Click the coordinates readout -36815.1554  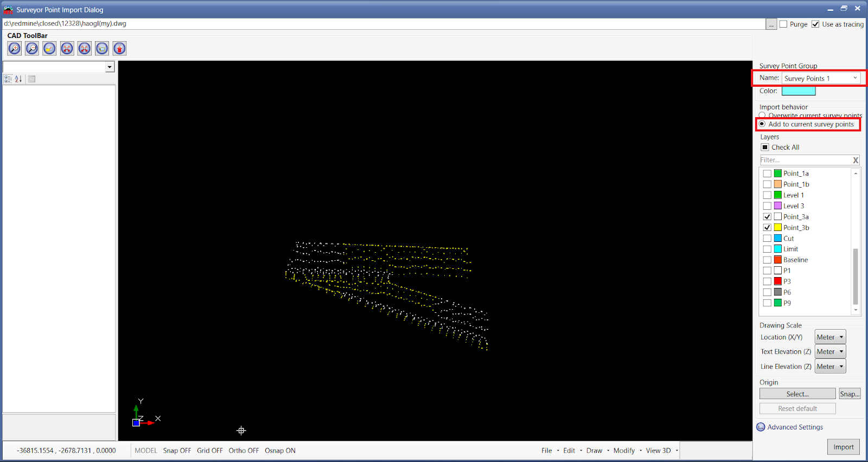(x=66, y=451)
